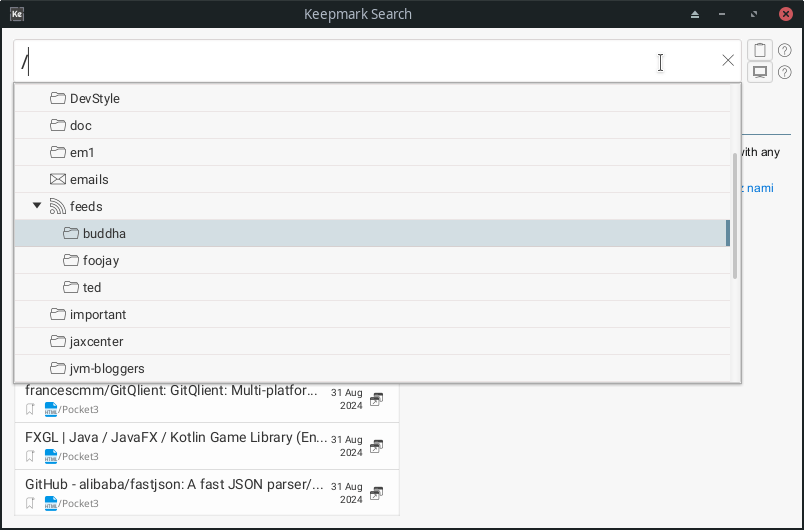Select the foojay folder in the list
This screenshot has height=530, width=804.
101,260
